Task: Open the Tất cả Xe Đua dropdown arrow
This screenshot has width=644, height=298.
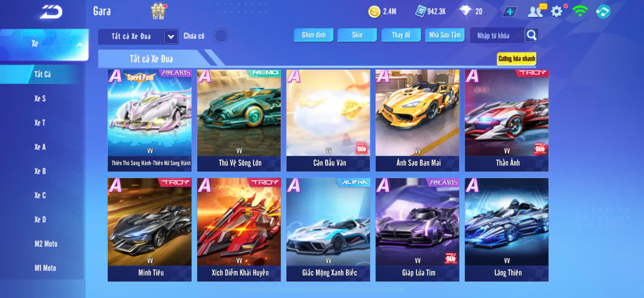Action: [171, 37]
